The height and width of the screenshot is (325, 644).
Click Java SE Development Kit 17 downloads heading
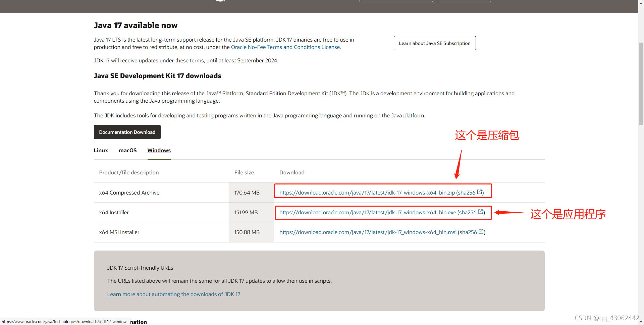(157, 76)
